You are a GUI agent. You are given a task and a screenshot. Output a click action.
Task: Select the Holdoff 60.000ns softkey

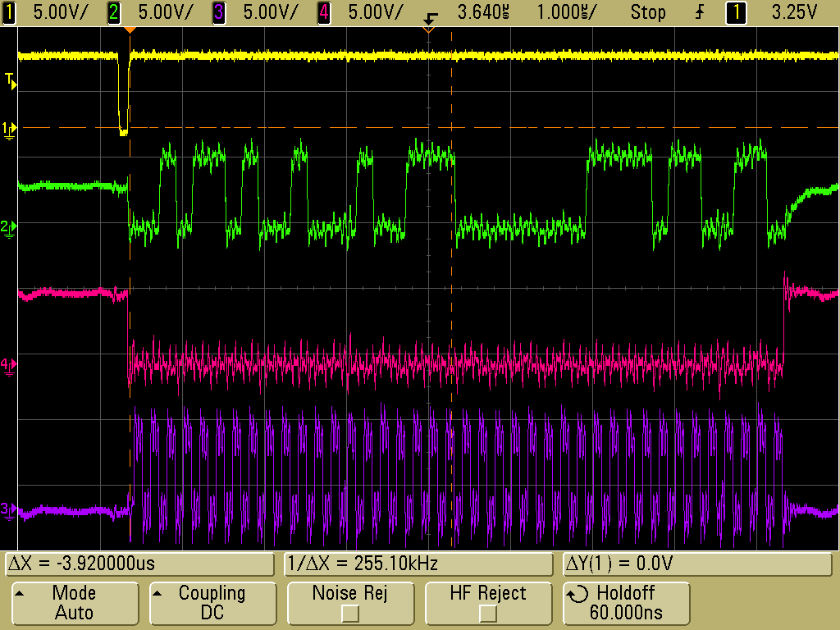pyautogui.click(x=626, y=603)
